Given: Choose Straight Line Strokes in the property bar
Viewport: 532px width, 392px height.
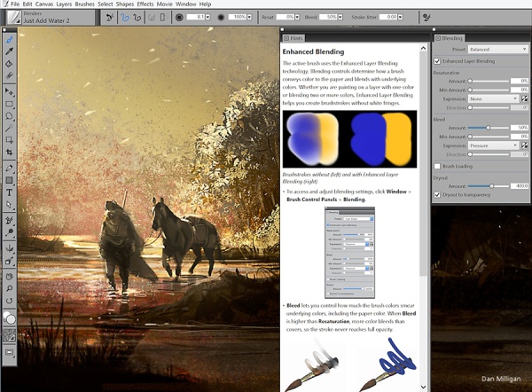Looking at the screenshot, I should (137, 17).
